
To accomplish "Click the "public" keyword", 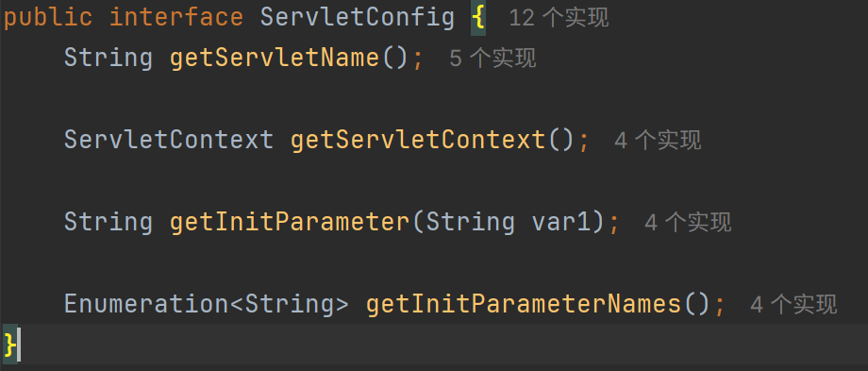I will tap(48, 17).
